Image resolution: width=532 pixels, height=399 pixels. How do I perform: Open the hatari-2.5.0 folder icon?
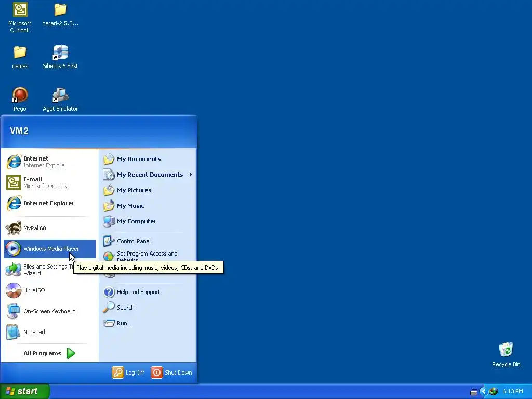point(60,14)
